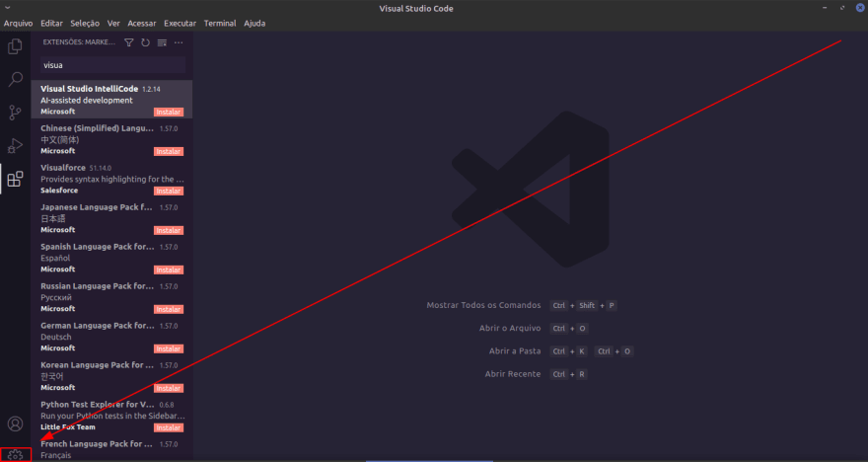Open the Acessar menu

pos(142,24)
